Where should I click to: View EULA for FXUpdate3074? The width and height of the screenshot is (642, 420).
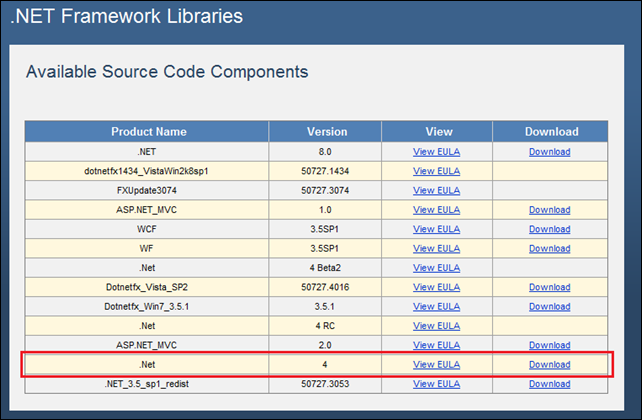pos(436,190)
